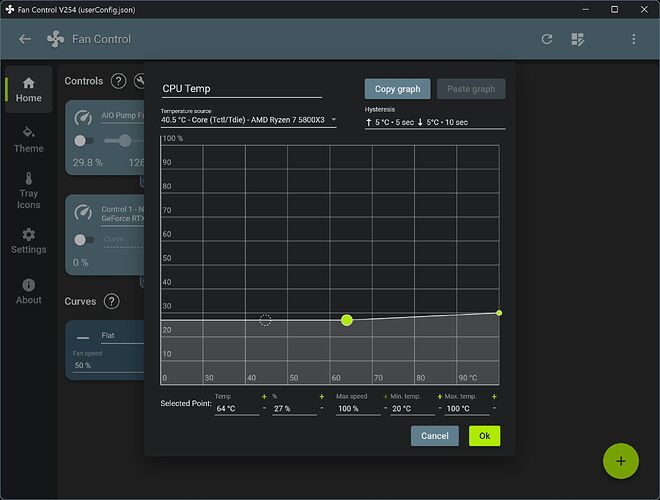Click the CPU Temp name field

tap(241, 89)
